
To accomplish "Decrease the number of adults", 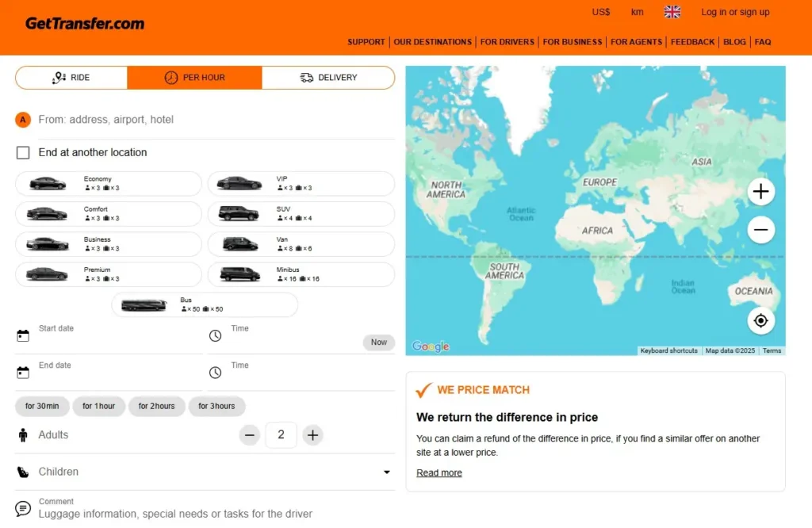I will [x=250, y=434].
